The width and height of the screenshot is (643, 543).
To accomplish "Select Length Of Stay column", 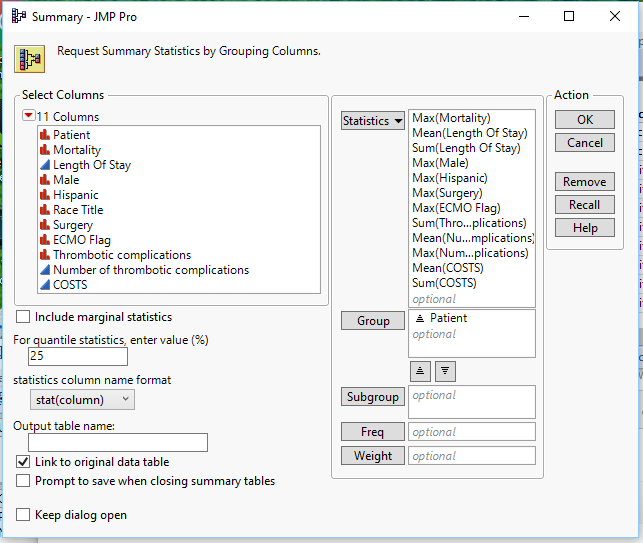I will (92, 165).
